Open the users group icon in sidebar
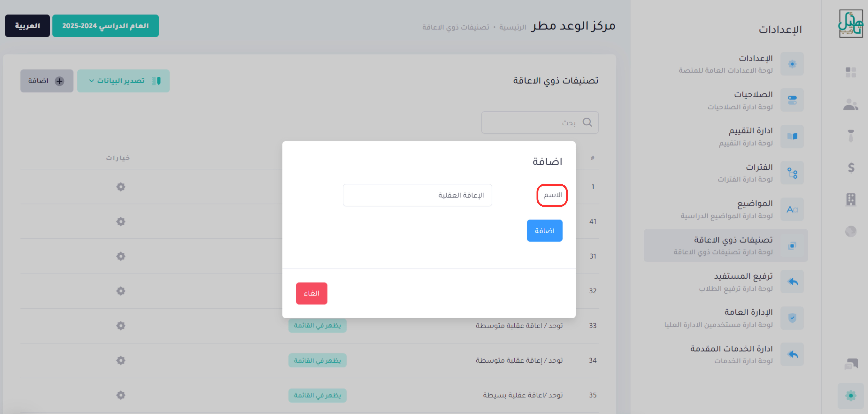The image size is (868, 414). [x=851, y=104]
